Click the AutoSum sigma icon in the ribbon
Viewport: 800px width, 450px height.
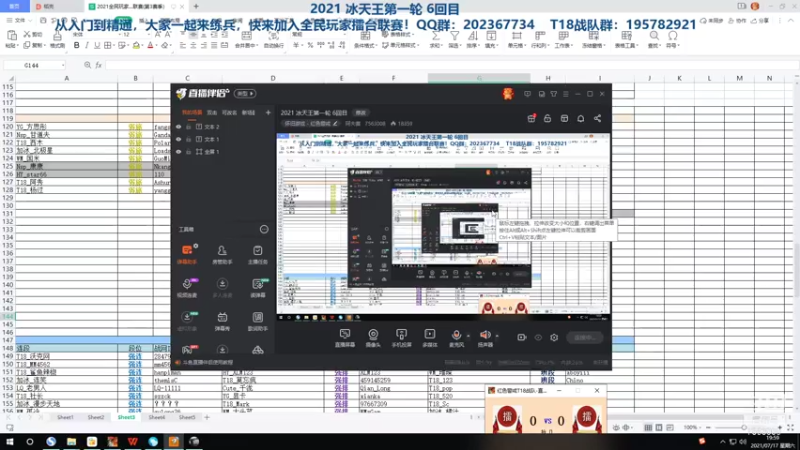coord(435,36)
